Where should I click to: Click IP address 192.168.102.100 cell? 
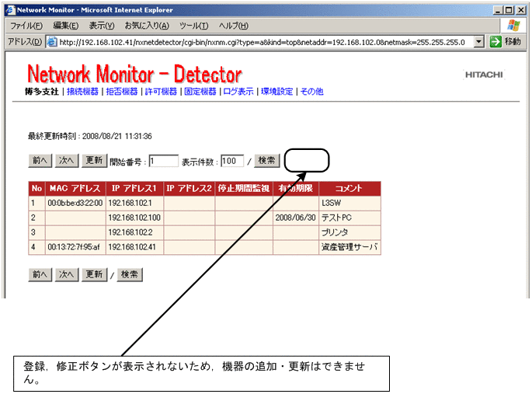[134, 218]
